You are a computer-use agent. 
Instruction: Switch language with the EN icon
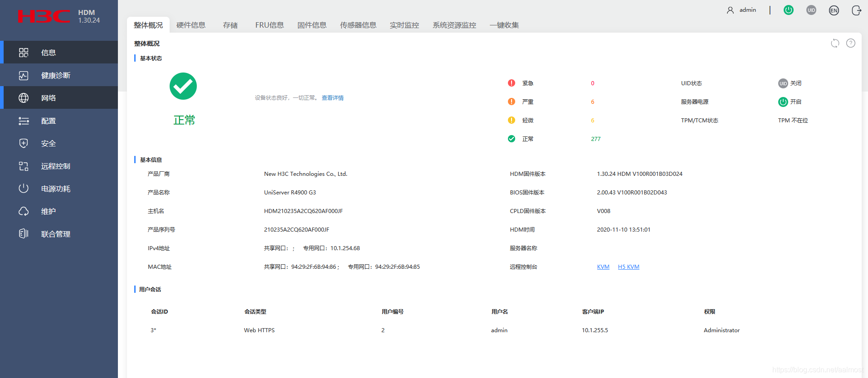click(x=834, y=10)
